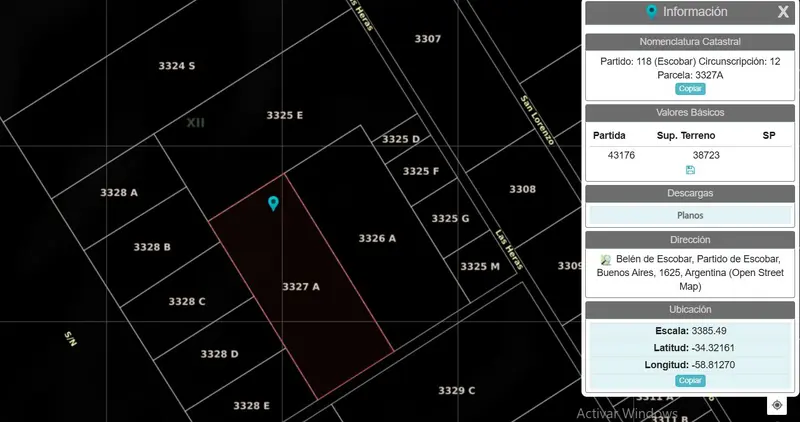Select parcel label 3328 B

pos(152,247)
